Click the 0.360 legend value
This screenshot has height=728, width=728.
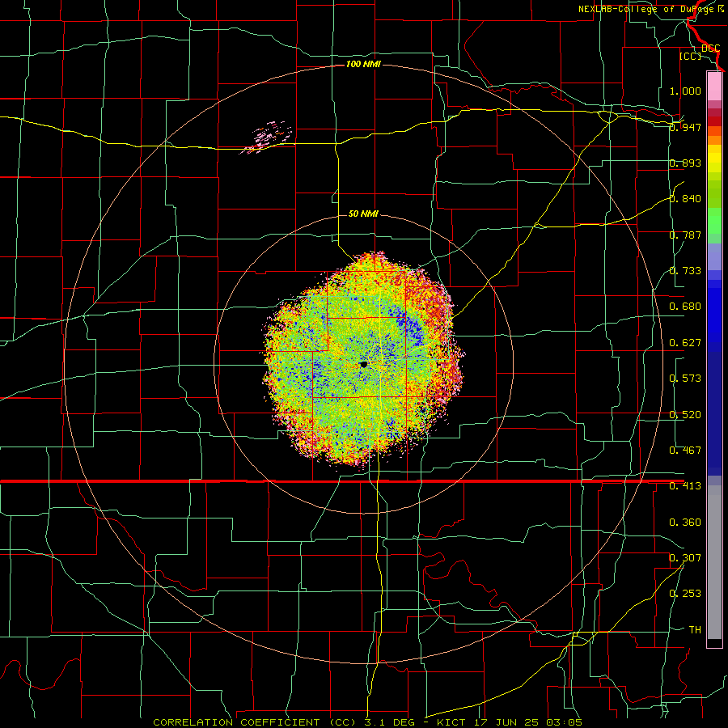[x=685, y=523]
